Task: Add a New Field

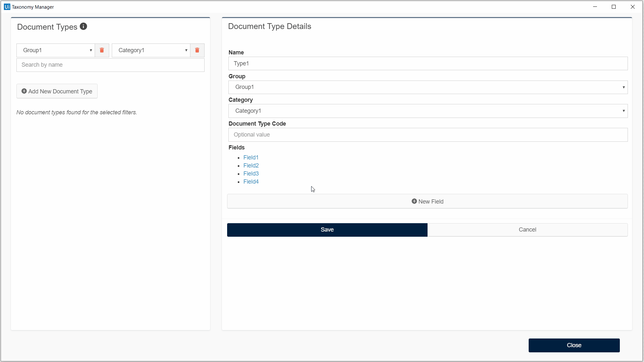Action: coord(427,202)
